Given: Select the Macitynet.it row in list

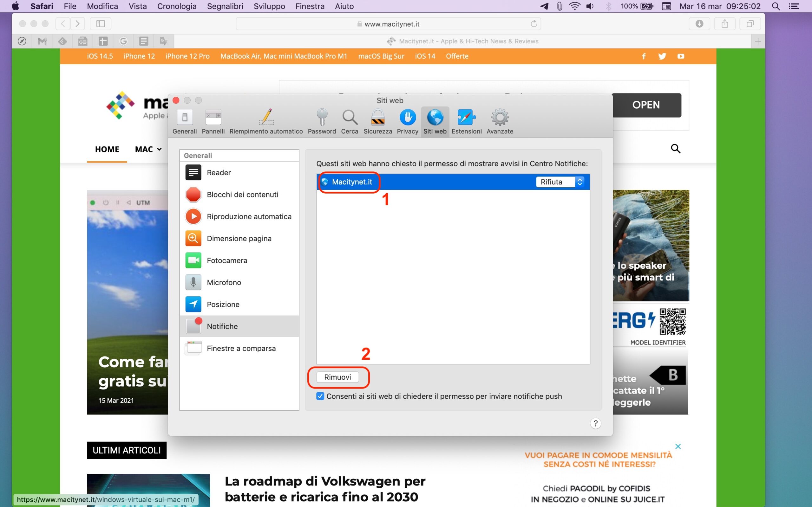Looking at the screenshot, I should point(352,182).
